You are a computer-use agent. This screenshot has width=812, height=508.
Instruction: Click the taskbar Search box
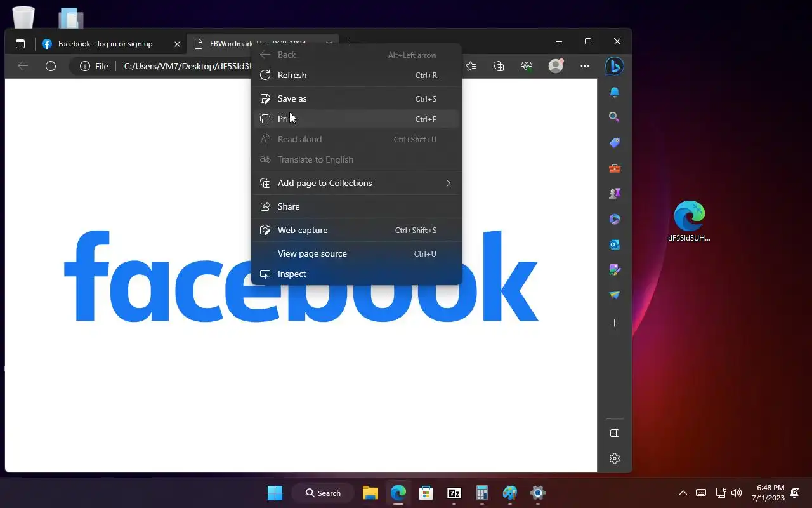(x=322, y=493)
